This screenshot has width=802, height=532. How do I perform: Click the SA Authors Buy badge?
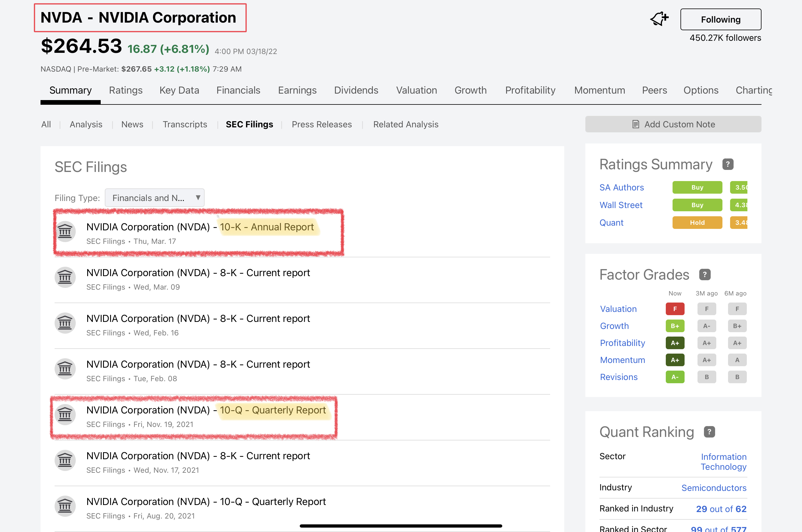697,187
